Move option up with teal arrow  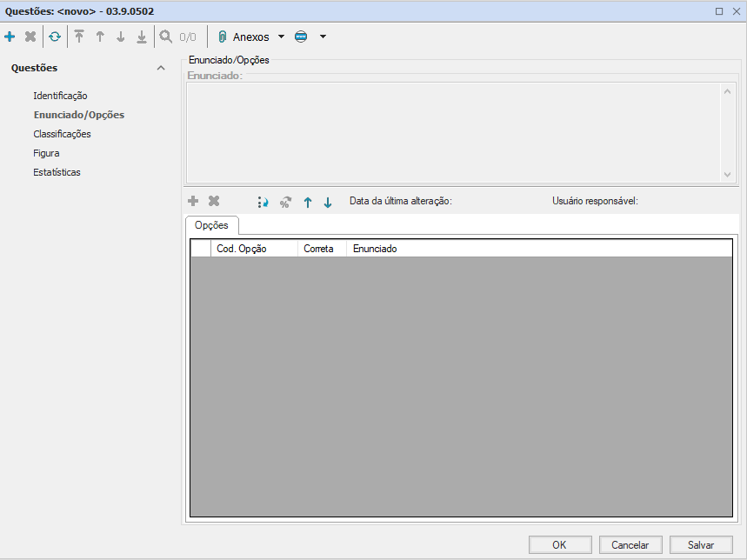307,202
